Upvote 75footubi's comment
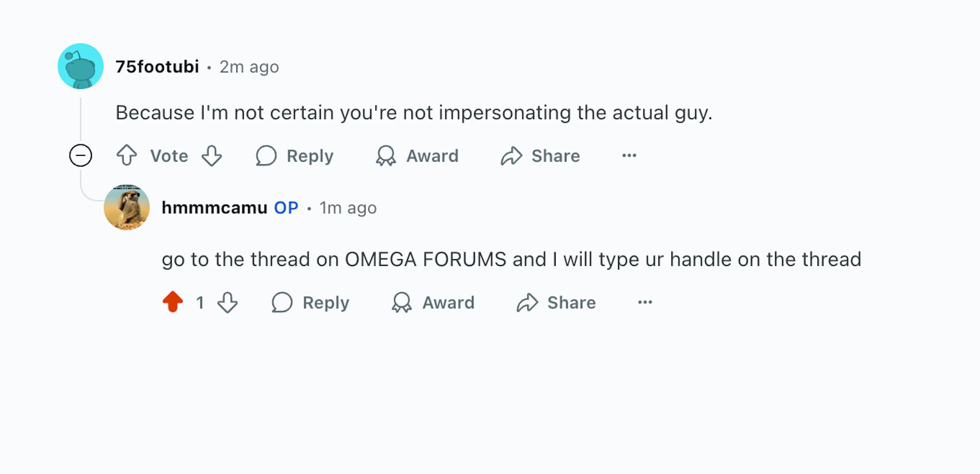This screenshot has width=980, height=474. coord(127,155)
